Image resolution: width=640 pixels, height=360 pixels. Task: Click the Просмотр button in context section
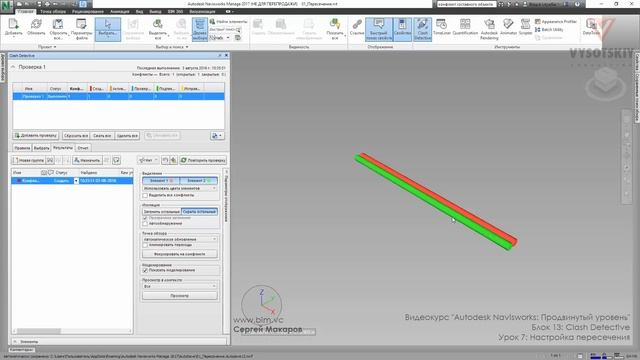click(180, 296)
